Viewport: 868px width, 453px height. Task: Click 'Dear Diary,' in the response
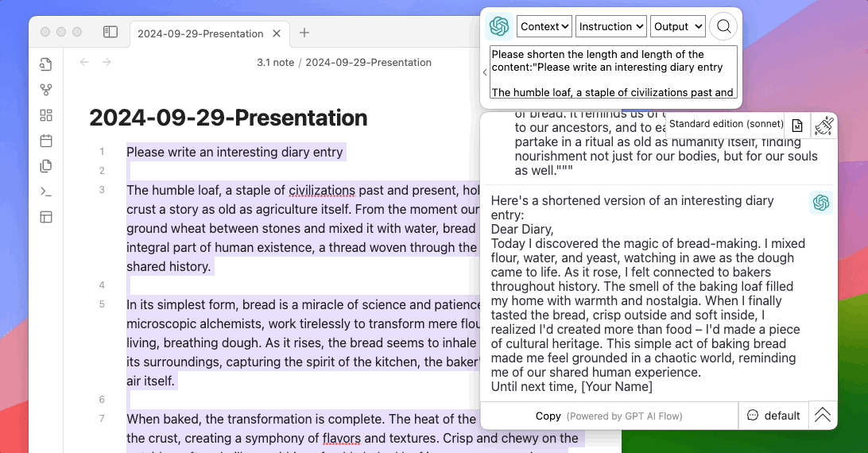522,229
